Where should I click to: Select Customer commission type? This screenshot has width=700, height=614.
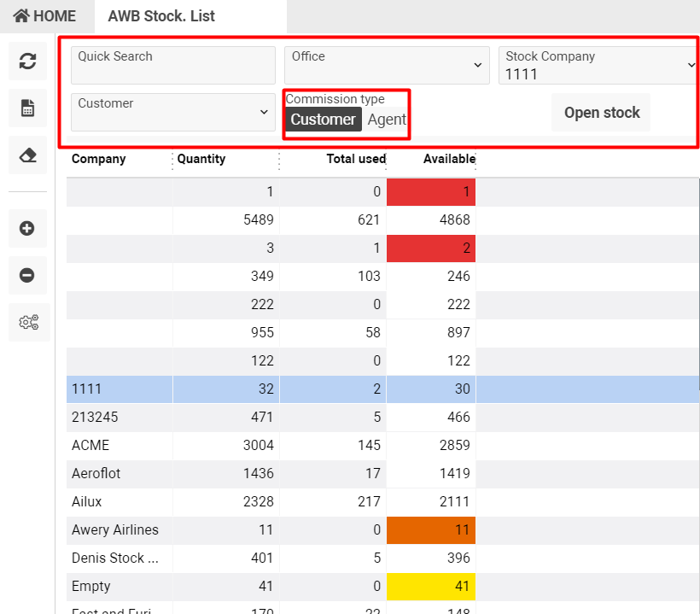click(323, 120)
